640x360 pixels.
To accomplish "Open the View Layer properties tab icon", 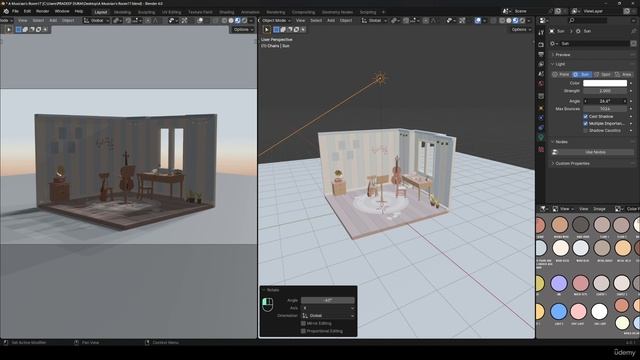I will click(x=541, y=64).
